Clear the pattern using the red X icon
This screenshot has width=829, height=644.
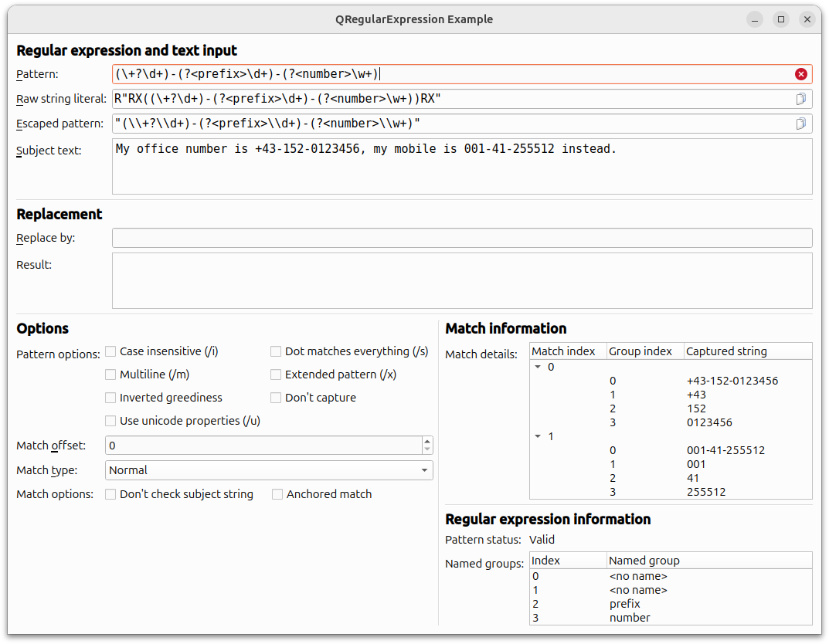[801, 73]
